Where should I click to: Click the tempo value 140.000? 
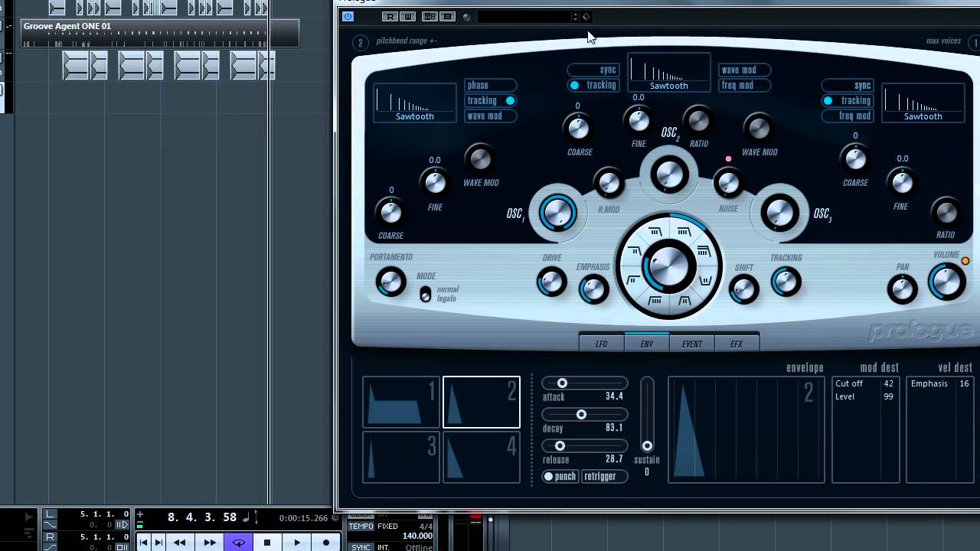coord(417,536)
